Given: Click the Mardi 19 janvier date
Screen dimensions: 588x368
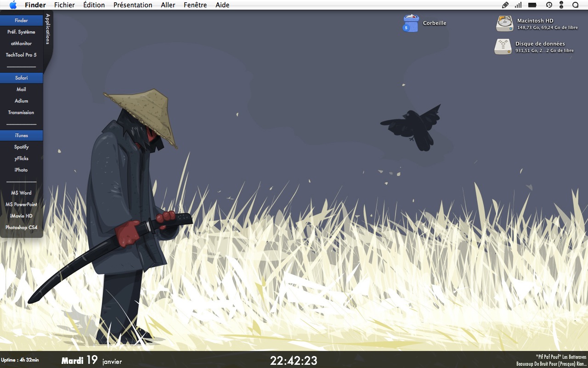Looking at the screenshot, I should click(x=92, y=360).
